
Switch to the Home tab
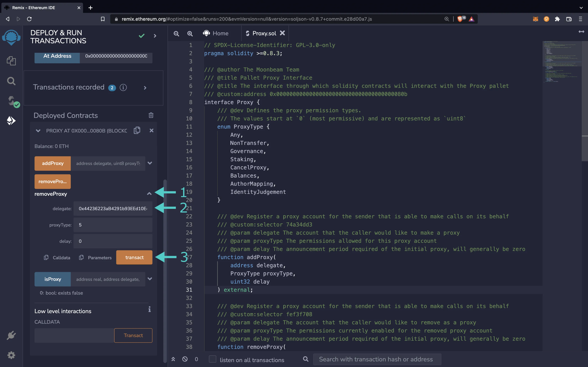click(216, 33)
